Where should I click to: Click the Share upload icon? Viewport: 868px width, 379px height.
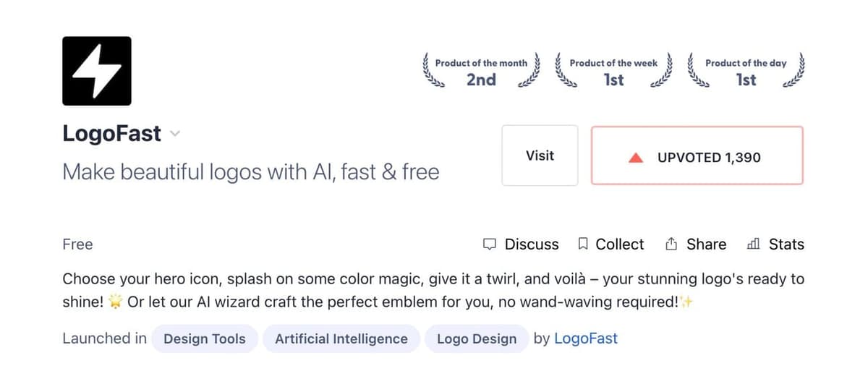(671, 244)
